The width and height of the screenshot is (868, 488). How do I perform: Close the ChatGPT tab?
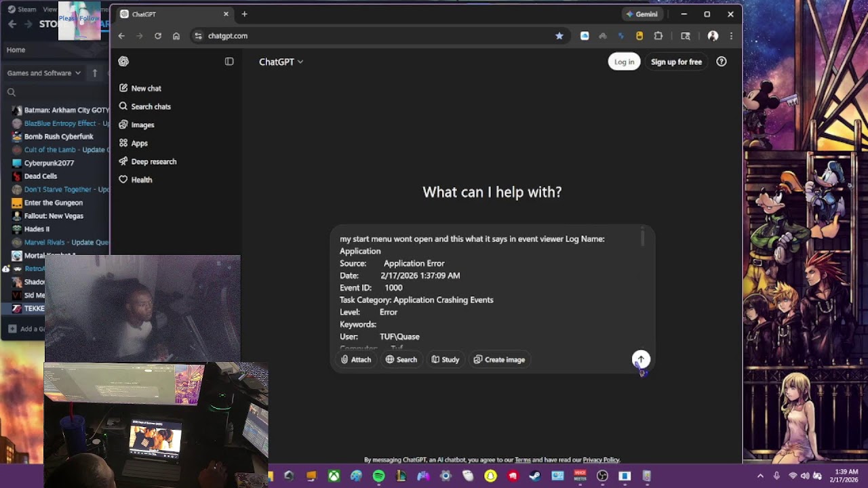(x=226, y=14)
